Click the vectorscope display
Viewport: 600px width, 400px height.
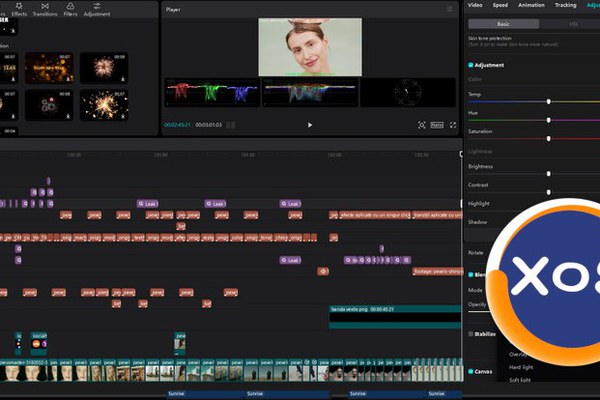point(408,93)
